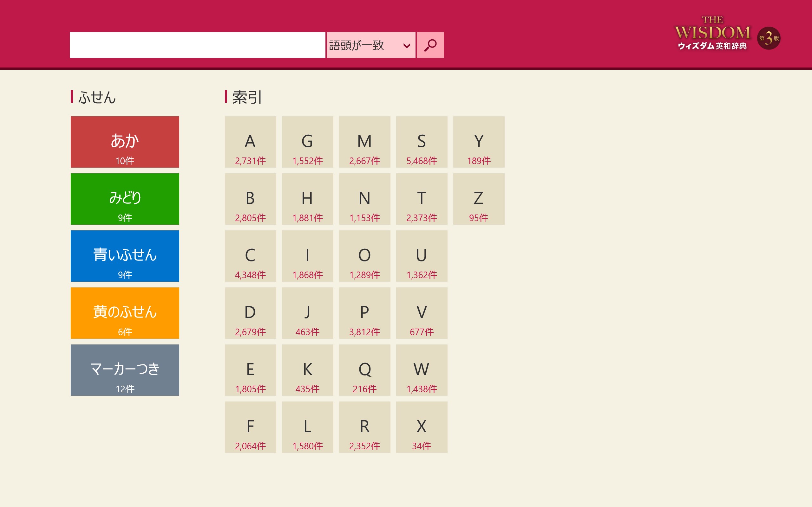812x507 pixels.
Task: Open the green みどり sticky note list
Action: tap(125, 199)
